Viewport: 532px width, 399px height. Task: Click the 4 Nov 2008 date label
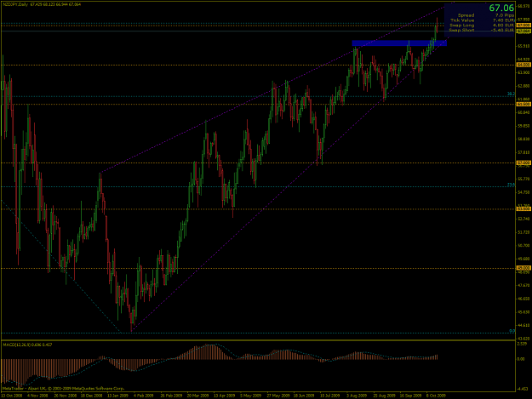(x=37, y=396)
